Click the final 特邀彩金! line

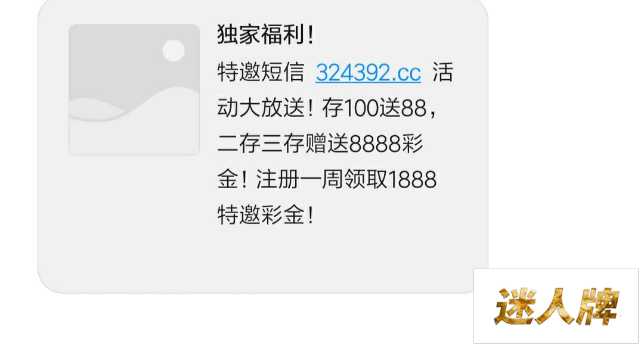click(x=266, y=215)
